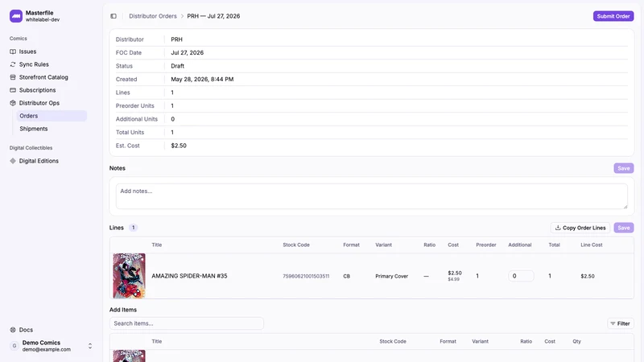Click the Digital Editions diamond icon
Viewport: 644px width, 362px height.
pos(13,161)
